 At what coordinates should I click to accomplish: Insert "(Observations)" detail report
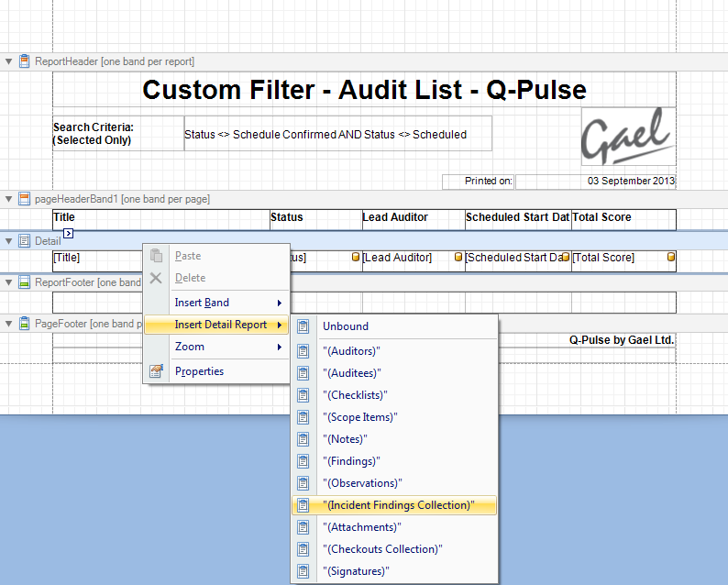pos(394,483)
